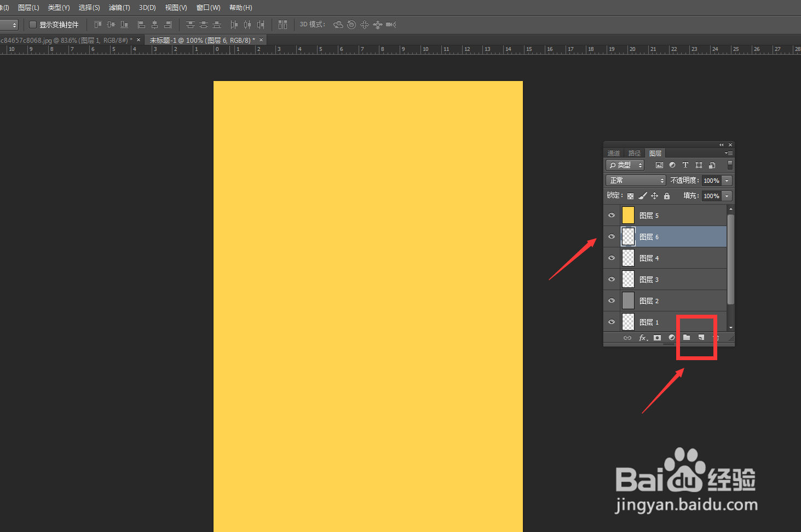Select the 3D pan mode icon
This screenshot has width=801, height=532.
click(365, 25)
